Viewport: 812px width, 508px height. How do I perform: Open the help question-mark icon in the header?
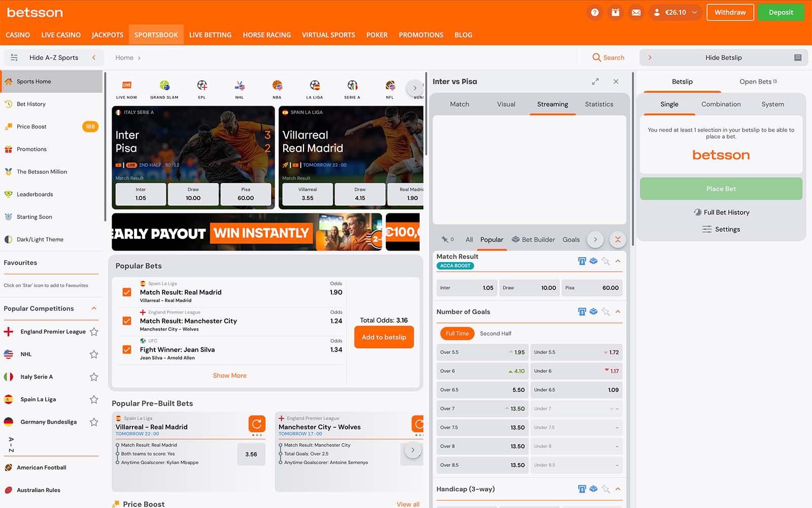[595, 12]
